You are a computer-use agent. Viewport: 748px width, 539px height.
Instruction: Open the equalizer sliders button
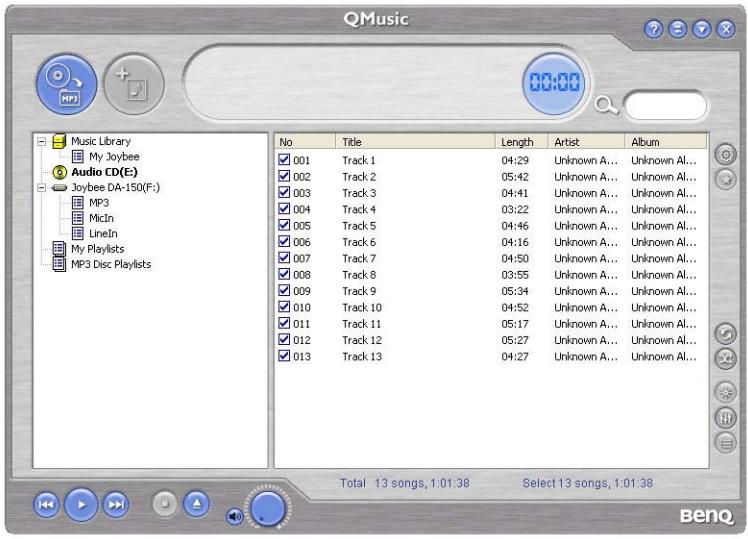[x=726, y=418]
